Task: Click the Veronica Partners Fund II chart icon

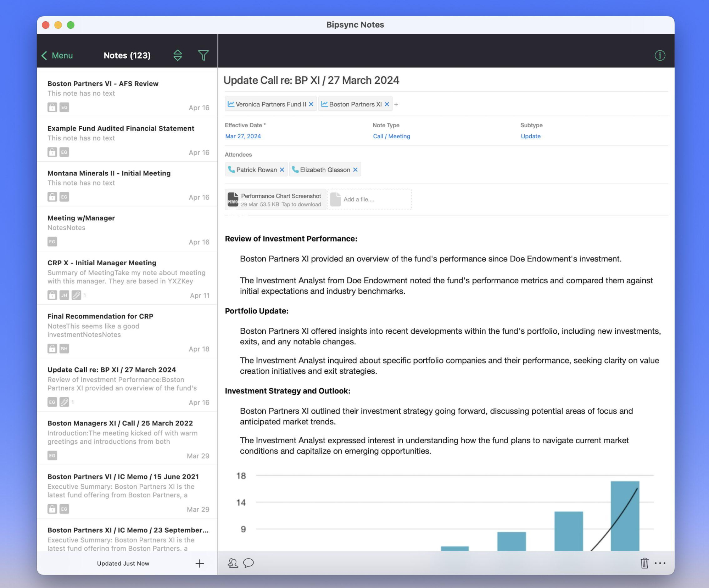Action: click(x=231, y=104)
